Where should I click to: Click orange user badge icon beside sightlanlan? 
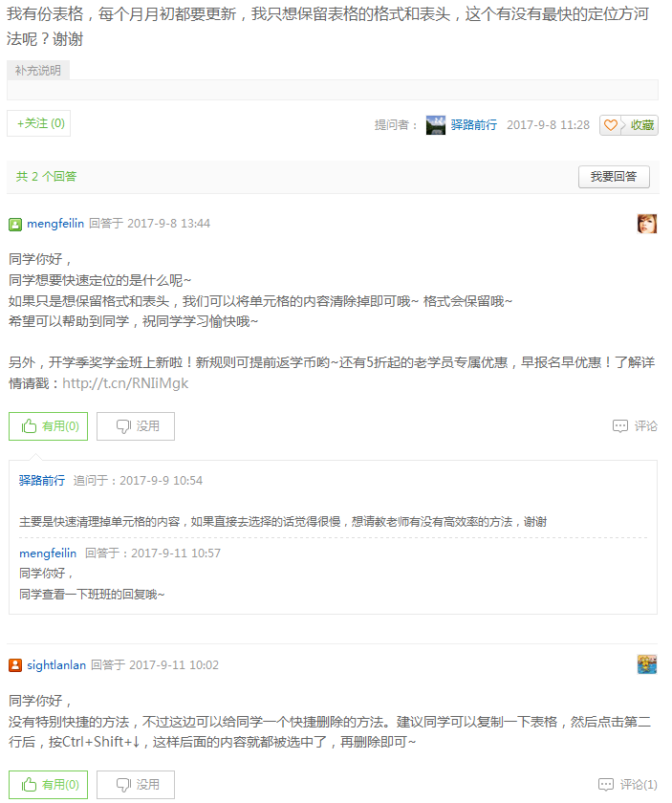[15, 665]
